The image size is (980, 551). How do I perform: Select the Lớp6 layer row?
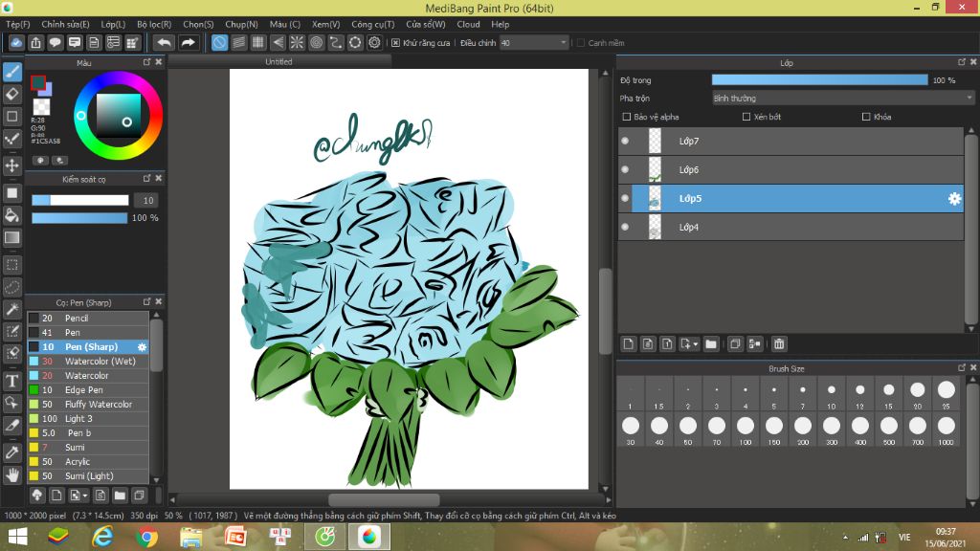(x=791, y=170)
